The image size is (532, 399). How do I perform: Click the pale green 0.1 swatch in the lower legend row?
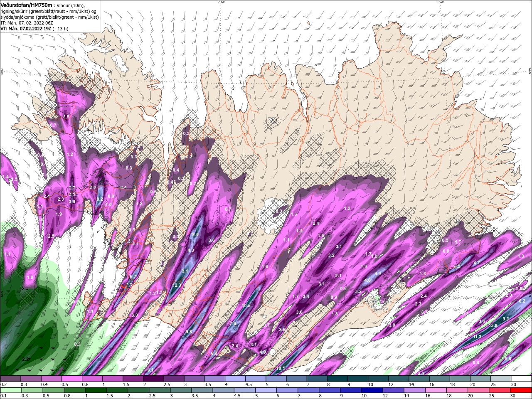coord(10,390)
